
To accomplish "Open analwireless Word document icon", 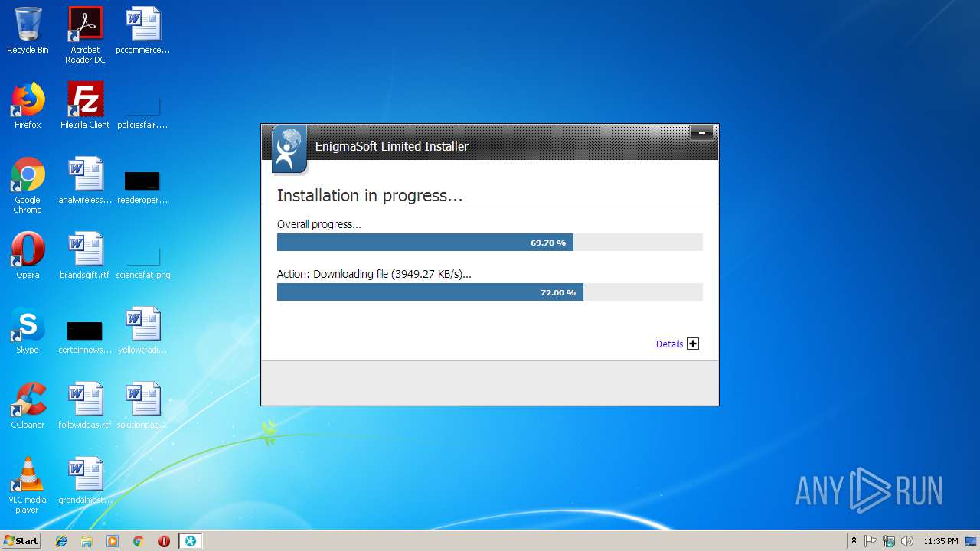I will point(85,181).
